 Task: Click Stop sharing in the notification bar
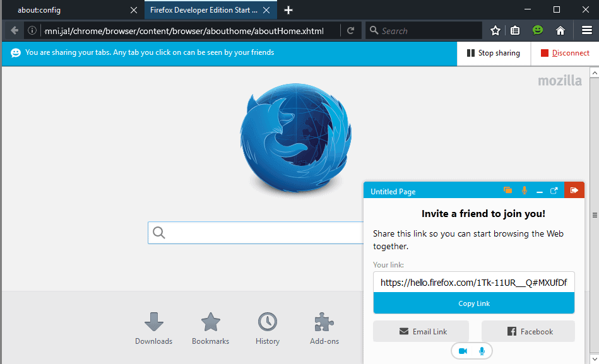(493, 53)
